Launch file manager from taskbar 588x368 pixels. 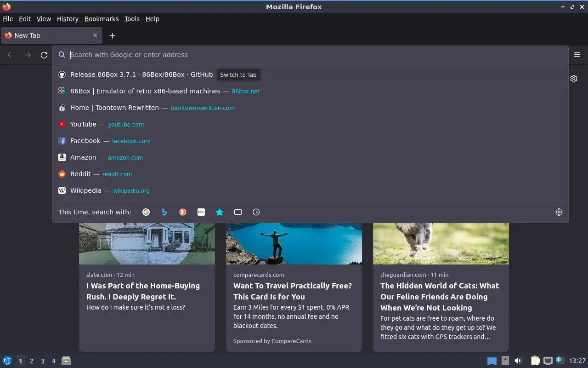[66, 361]
